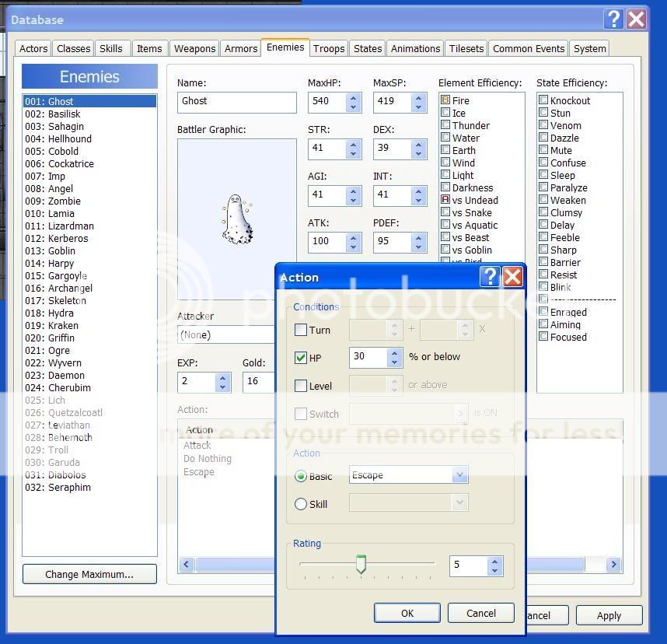Click the Database window help icon
This screenshot has width=667, height=644.
click(x=613, y=19)
